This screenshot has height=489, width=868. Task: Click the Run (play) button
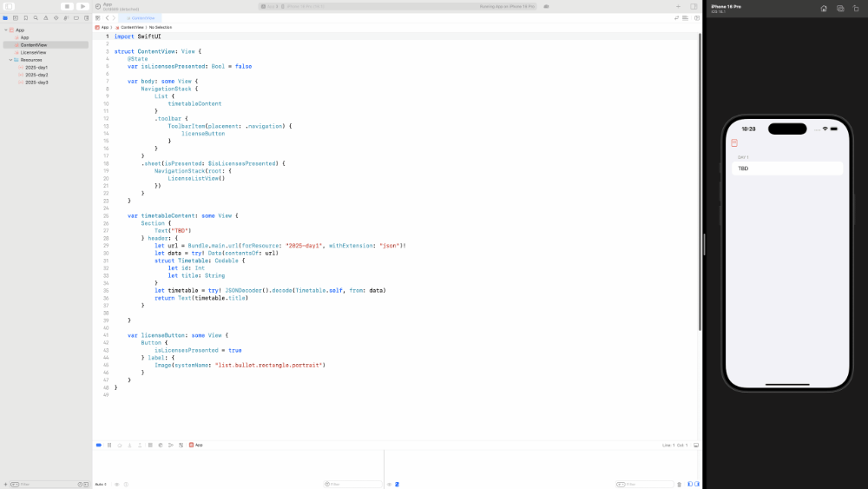click(x=82, y=7)
